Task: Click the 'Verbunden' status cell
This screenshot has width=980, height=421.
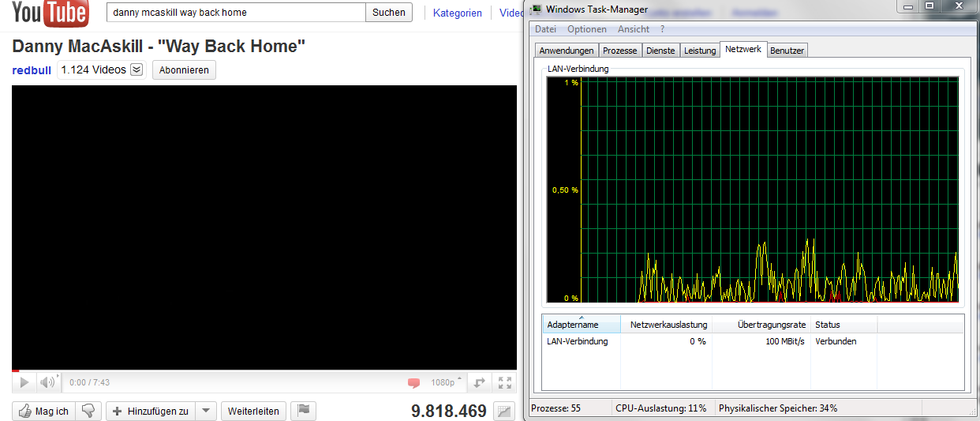Action: (836, 341)
